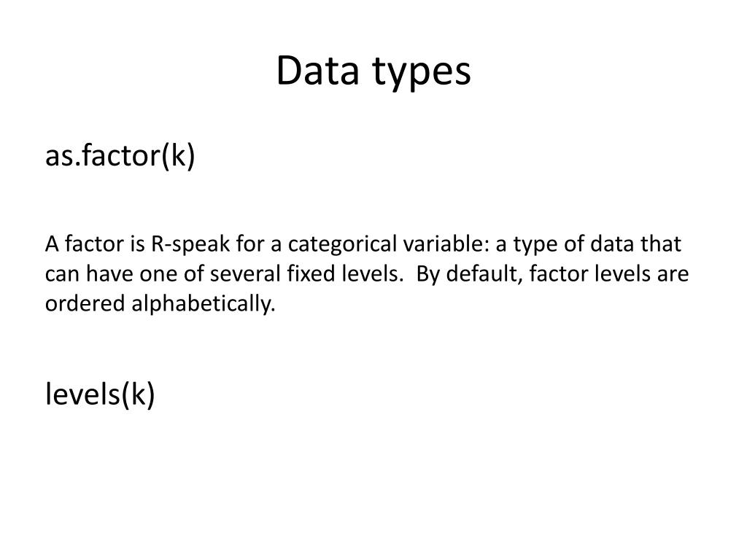Image resolution: width=747 pixels, height=560 pixels.
Task: Click the 'levels(k)' code line
Action: pos(100,394)
